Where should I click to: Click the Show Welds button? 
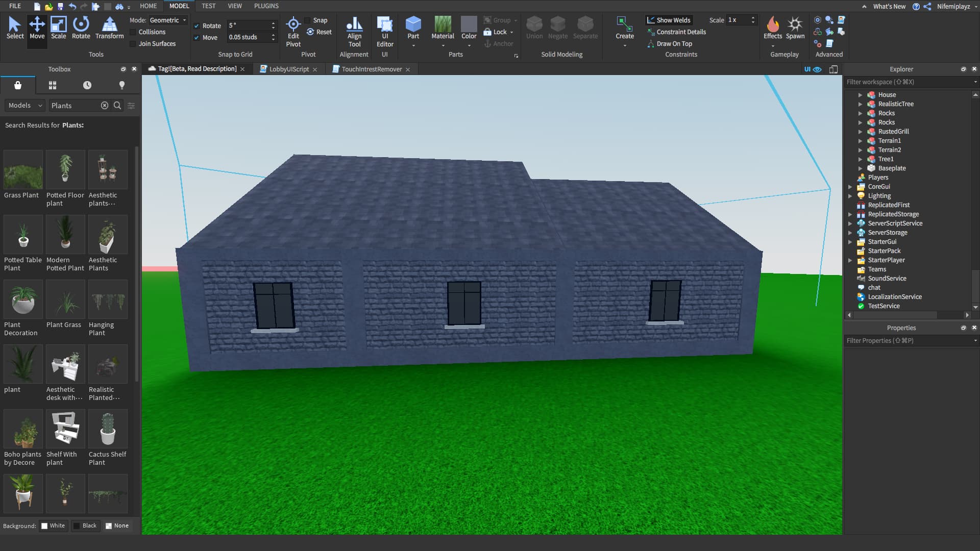click(x=669, y=20)
